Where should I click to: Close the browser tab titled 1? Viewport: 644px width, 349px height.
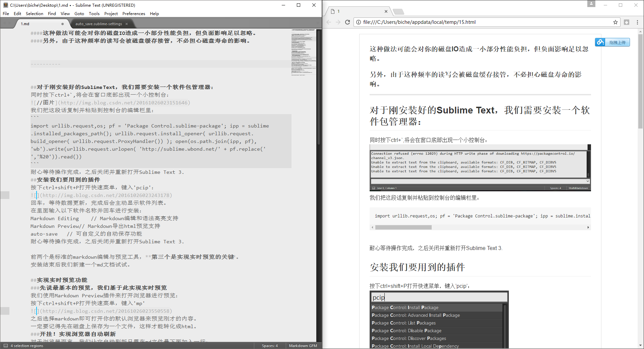click(386, 11)
